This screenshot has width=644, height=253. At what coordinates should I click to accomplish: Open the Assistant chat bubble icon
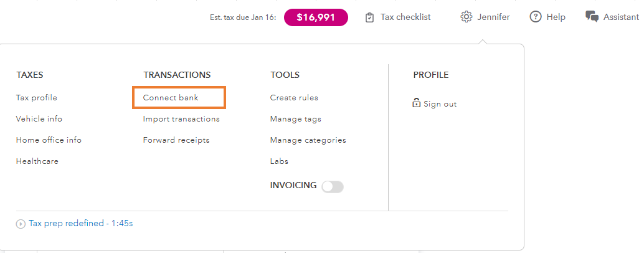pos(592,17)
